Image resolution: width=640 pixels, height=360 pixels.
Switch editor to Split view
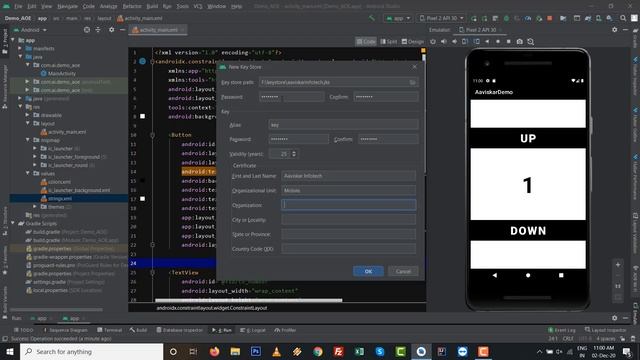coord(389,42)
